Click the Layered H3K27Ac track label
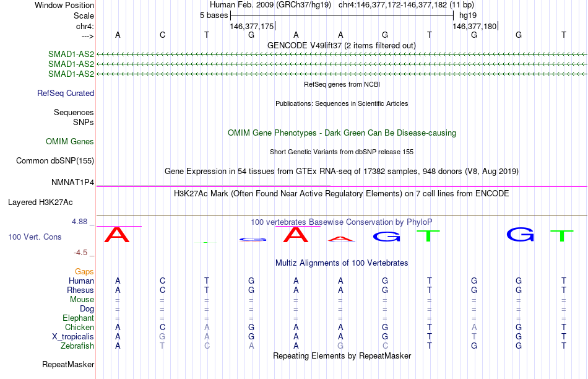This screenshot has width=588, height=379. point(40,203)
